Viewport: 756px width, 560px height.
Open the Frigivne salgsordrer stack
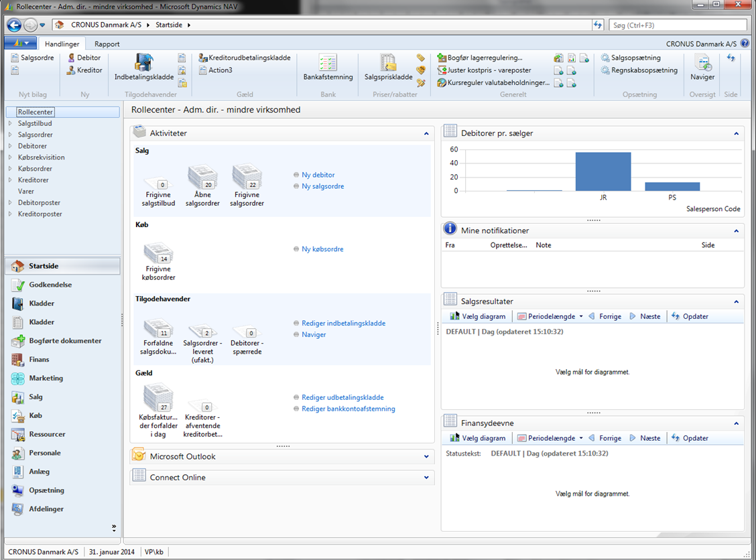click(247, 186)
